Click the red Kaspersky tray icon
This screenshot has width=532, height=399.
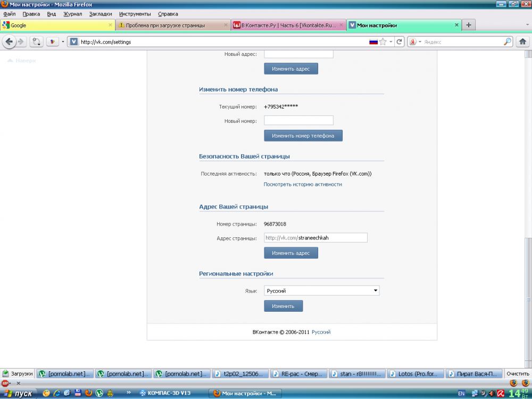pos(501,394)
